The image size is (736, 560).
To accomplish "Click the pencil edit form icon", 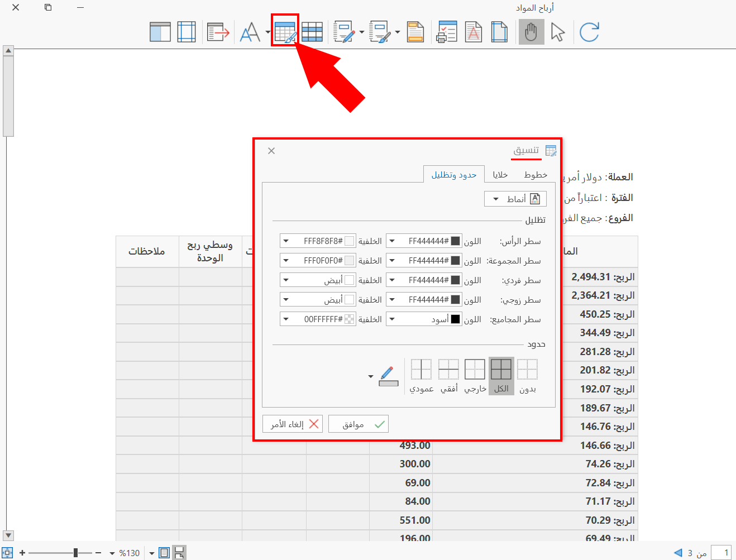I will tap(344, 32).
